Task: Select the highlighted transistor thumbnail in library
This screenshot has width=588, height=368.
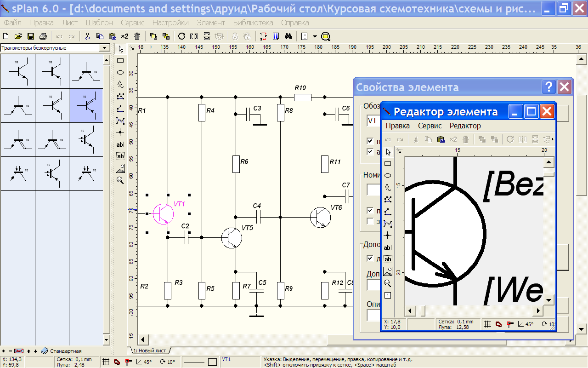Action: (86, 105)
